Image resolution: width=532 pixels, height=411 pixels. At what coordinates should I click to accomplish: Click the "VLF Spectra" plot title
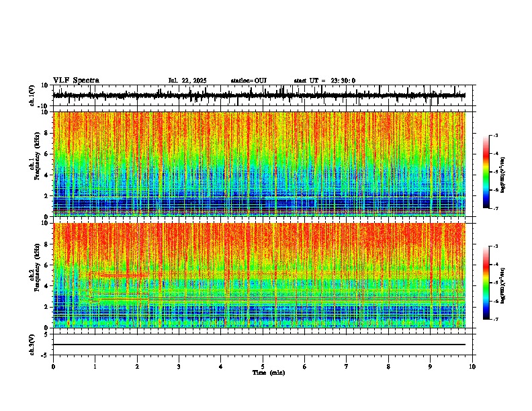pos(76,81)
